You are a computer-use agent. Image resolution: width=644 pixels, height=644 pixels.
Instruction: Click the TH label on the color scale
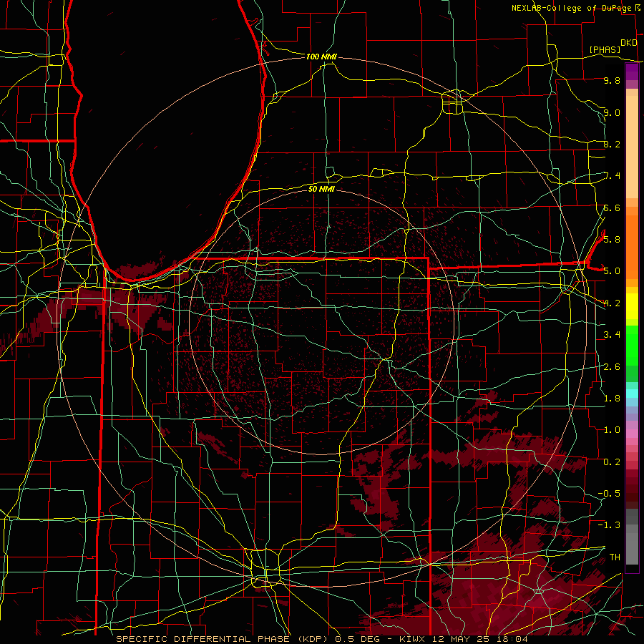coord(615,557)
